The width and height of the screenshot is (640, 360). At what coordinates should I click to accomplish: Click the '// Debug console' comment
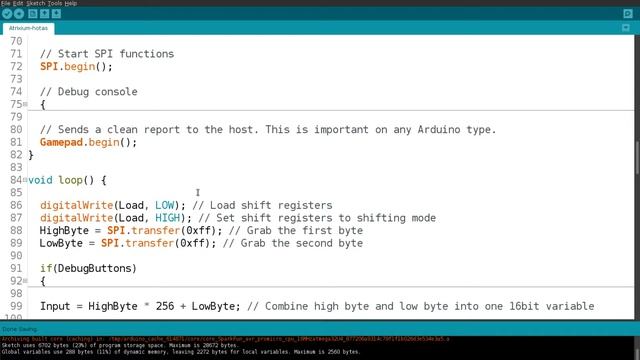click(89, 92)
